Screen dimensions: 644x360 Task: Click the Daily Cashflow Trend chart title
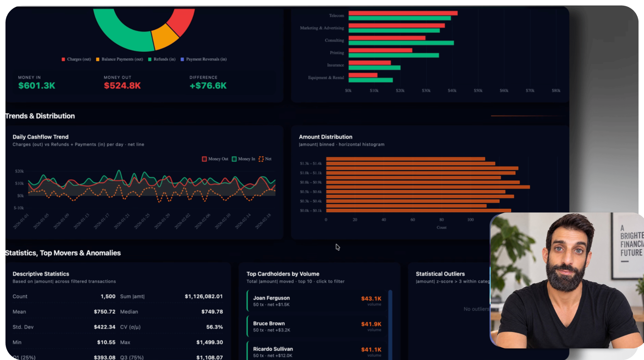click(x=40, y=137)
